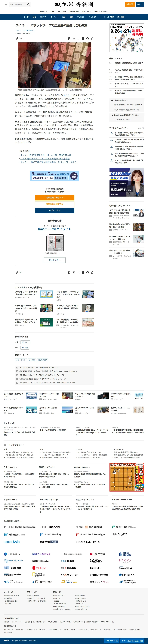Open the FINANCIAL TIMES logo link
This screenshot has width=148, height=644.
click(88, 542)
